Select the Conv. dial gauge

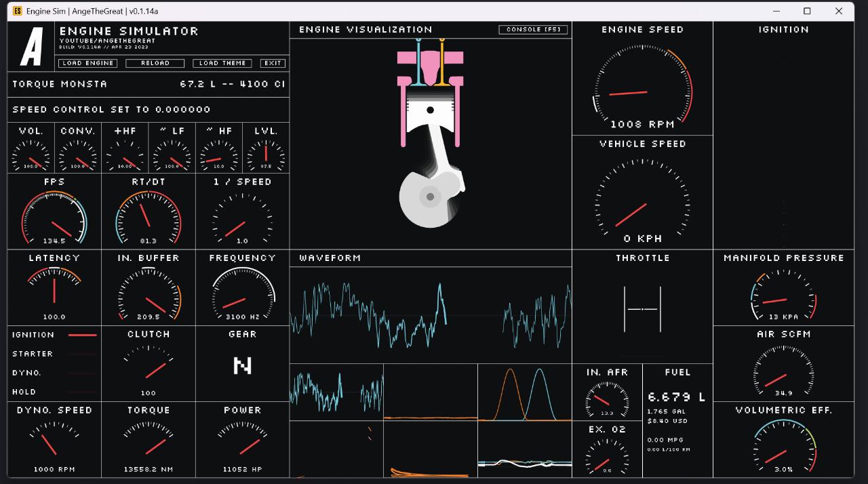click(78, 155)
